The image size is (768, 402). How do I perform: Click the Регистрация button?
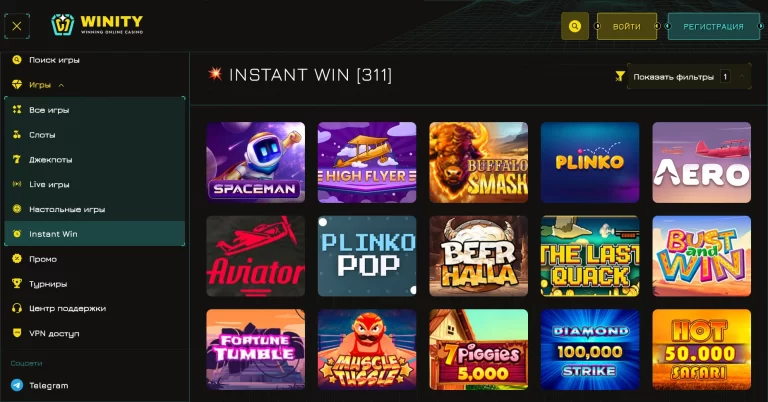(713, 26)
